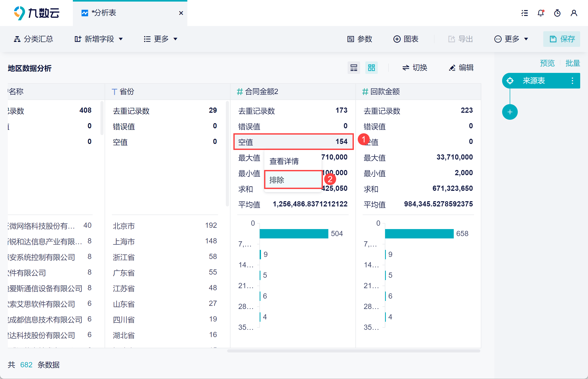This screenshot has height=379, width=588.
Task: Open the 来源表 node three-dot menu
Action: point(572,81)
